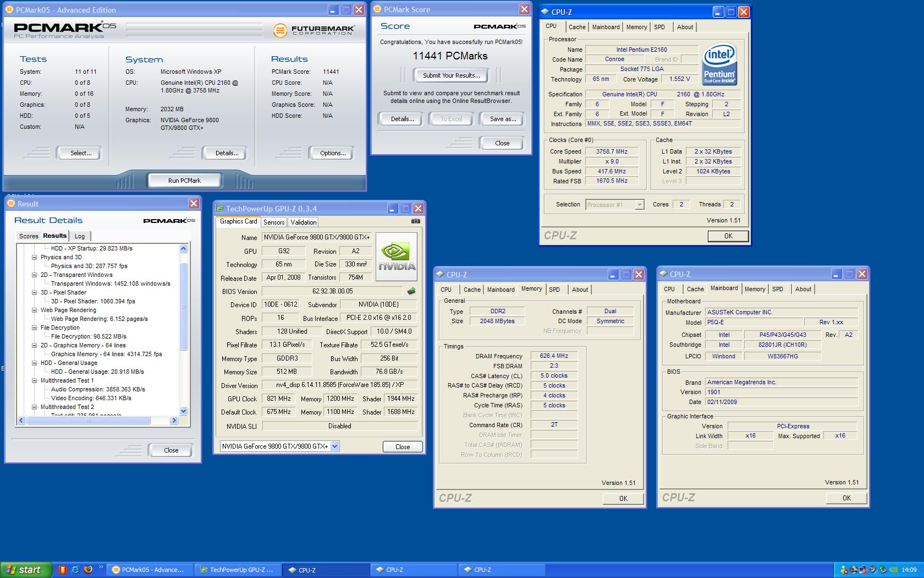Click the Options... button in PCMark05

click(x=333, y=153)
